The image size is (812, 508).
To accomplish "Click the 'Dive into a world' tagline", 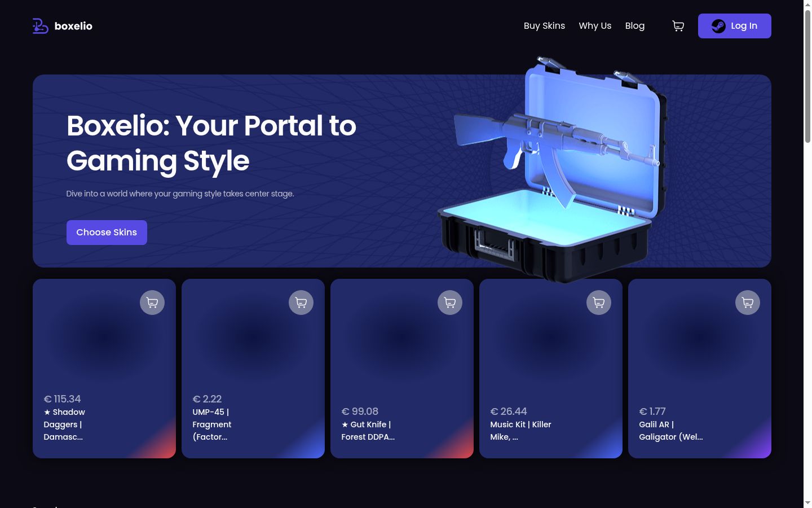I will point(180,194).
